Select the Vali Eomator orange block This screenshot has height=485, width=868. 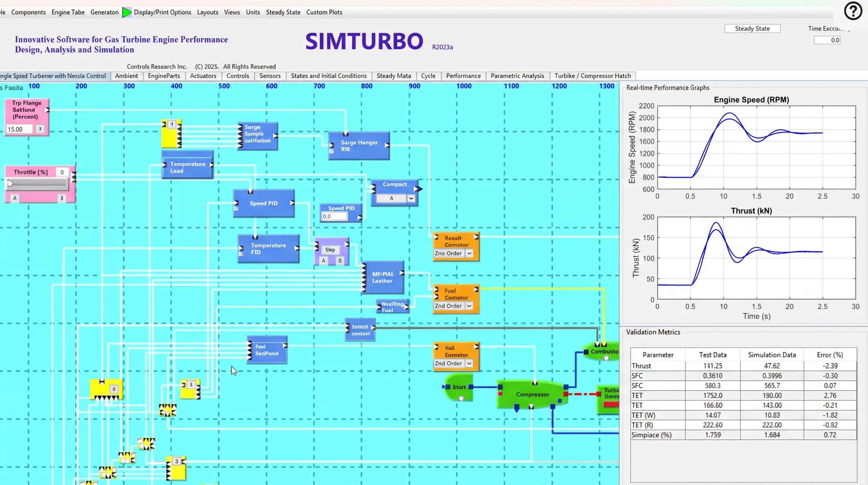[x=456, y=356]
